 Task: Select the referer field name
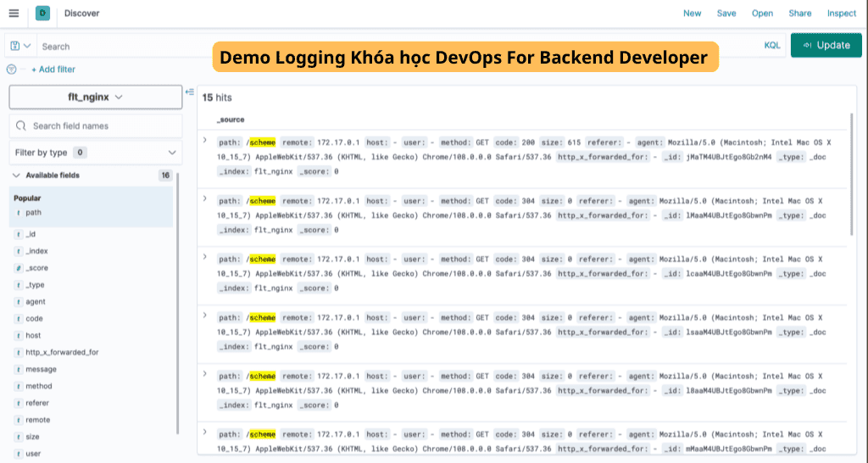pos(37,403)
